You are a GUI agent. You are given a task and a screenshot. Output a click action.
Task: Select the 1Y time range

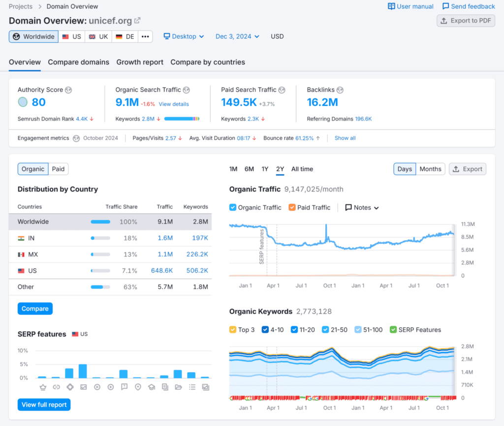tap(265, 169)
